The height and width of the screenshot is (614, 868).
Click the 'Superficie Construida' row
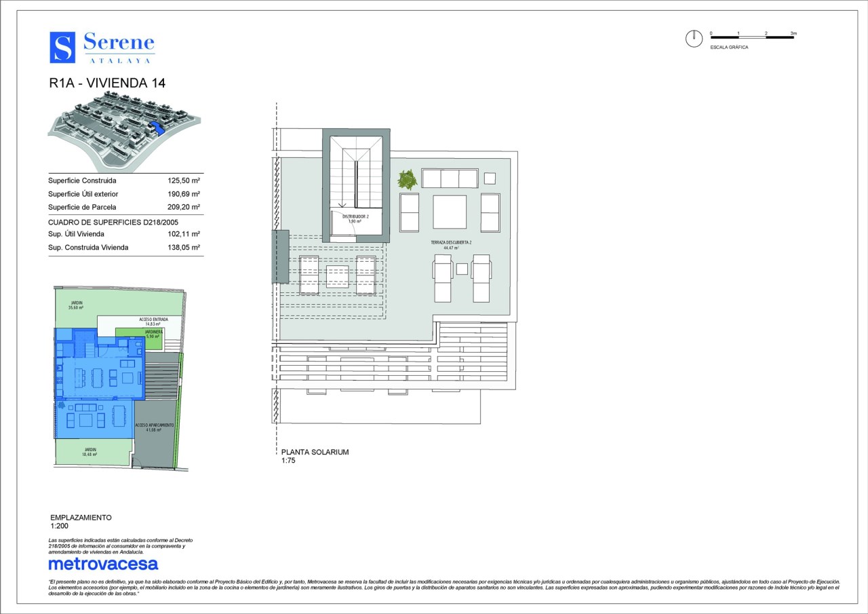click(124, 181)
